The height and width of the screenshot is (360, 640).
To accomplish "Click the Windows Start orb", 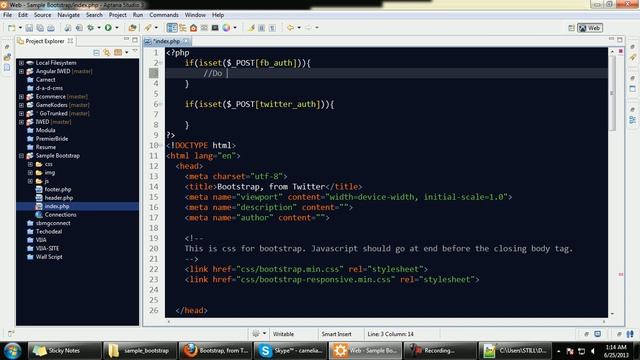I will pyautogui.click(x=13, y=351).
